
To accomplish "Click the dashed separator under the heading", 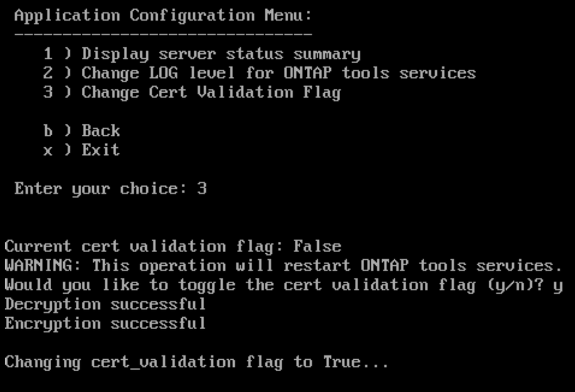I will coord(163,34).
